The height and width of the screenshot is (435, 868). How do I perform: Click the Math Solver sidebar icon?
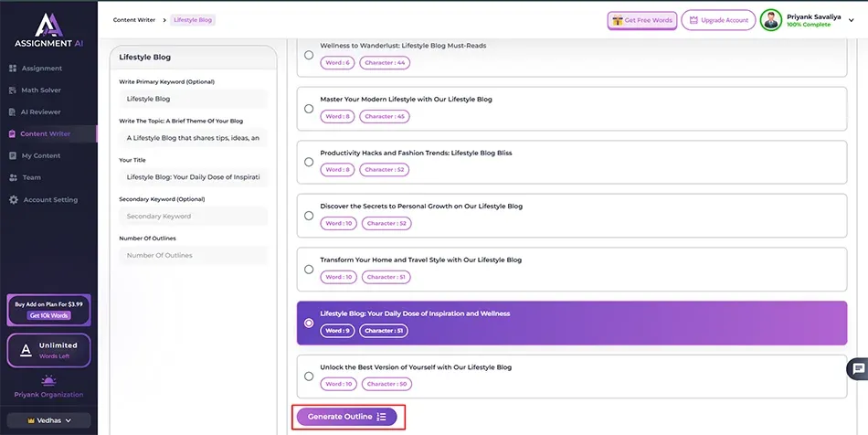13,90
